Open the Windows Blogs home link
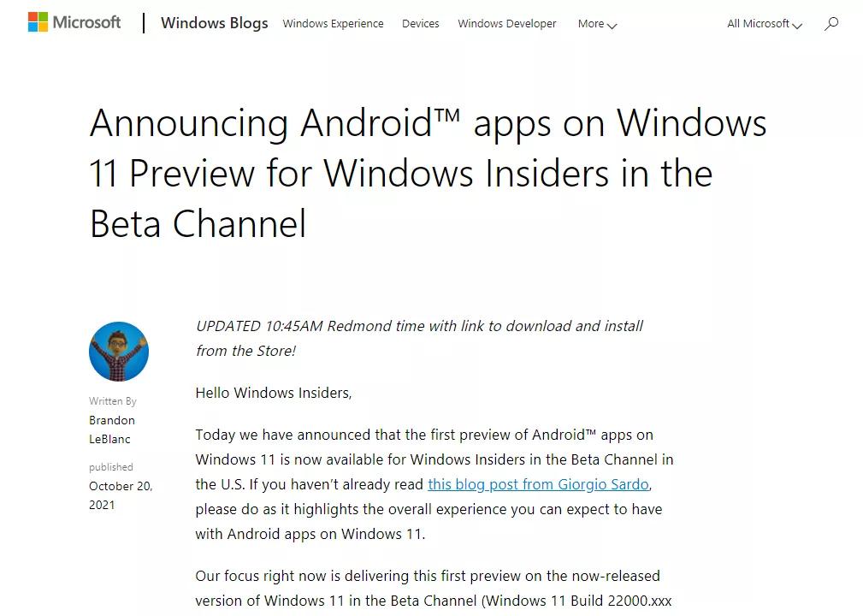Image resolution: width=863 pixels, height=616 pixels. pos(214,23)
